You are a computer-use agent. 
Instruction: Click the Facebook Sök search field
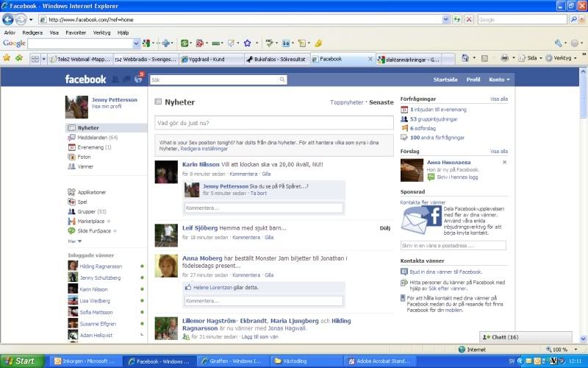pos(215,79)
